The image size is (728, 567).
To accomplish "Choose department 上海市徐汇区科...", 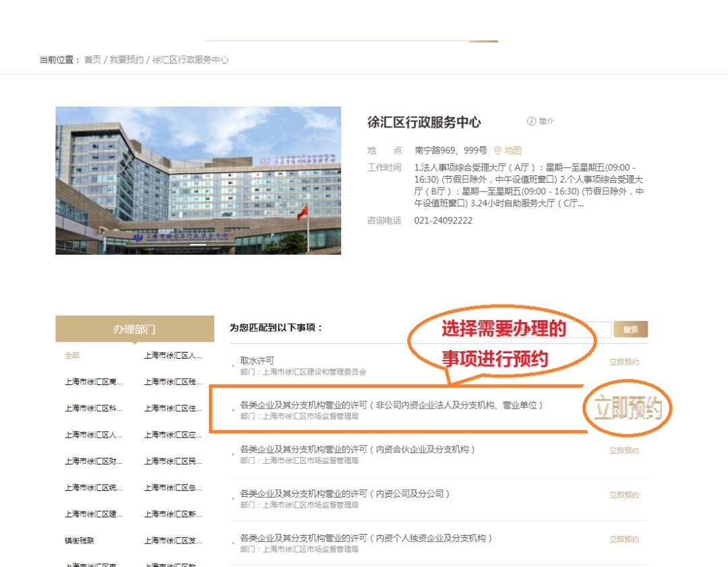I will click(x=94, y=409).
